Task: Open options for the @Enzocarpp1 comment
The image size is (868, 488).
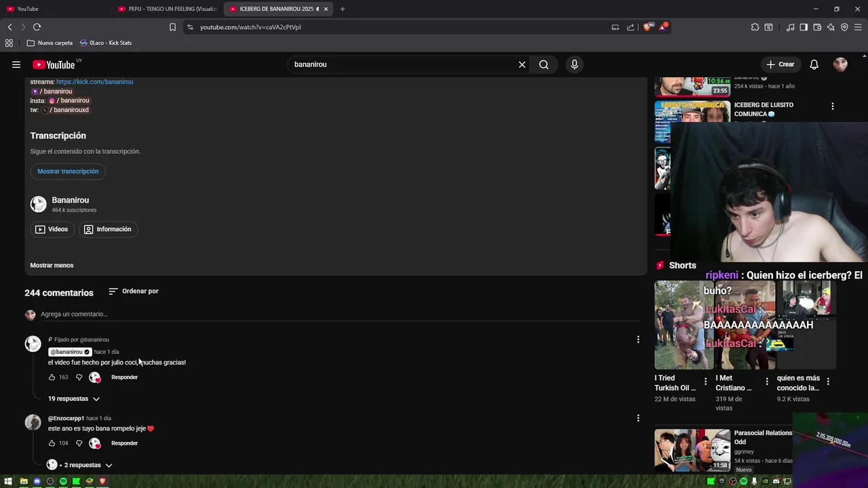Action: pyautogui.click(x=638, y=418)
